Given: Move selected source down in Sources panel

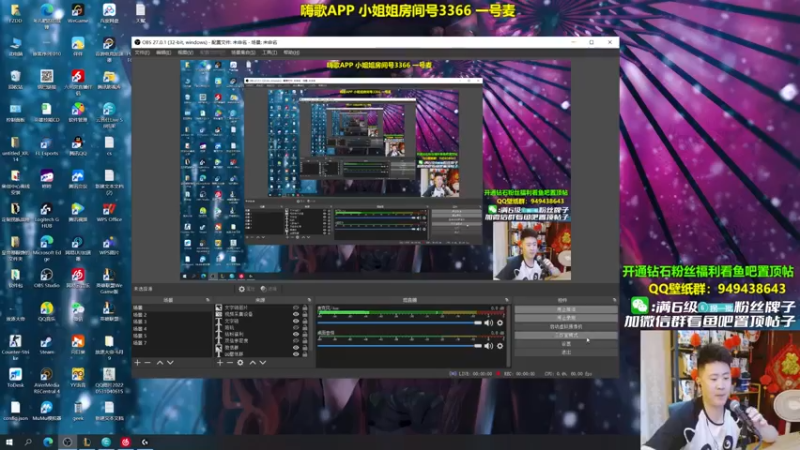Looking at the screenshot, I should tap(263, 363).
